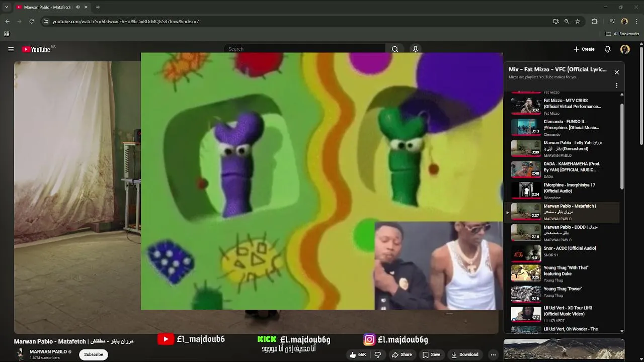Viewport: 644px width, 362px height.
Task: Subscribe to MARWAN PABLO channel
Action: 94,354
